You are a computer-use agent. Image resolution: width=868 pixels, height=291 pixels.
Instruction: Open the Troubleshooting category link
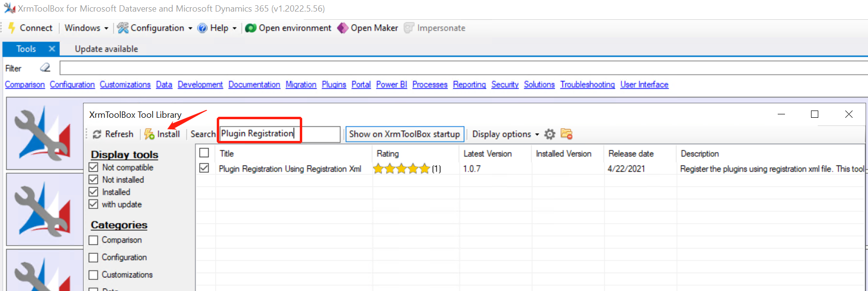point(588,84)
